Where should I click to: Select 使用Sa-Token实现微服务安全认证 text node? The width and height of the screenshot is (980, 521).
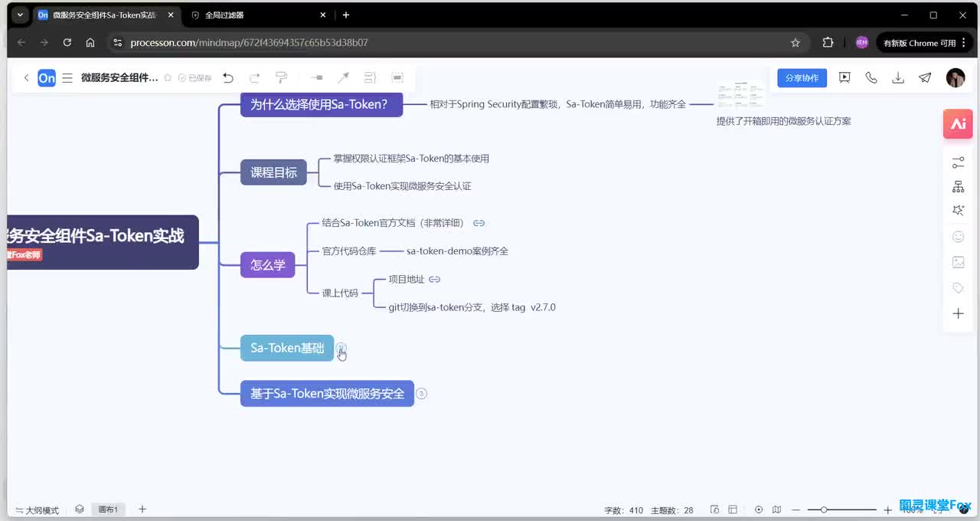pos(402,186)
